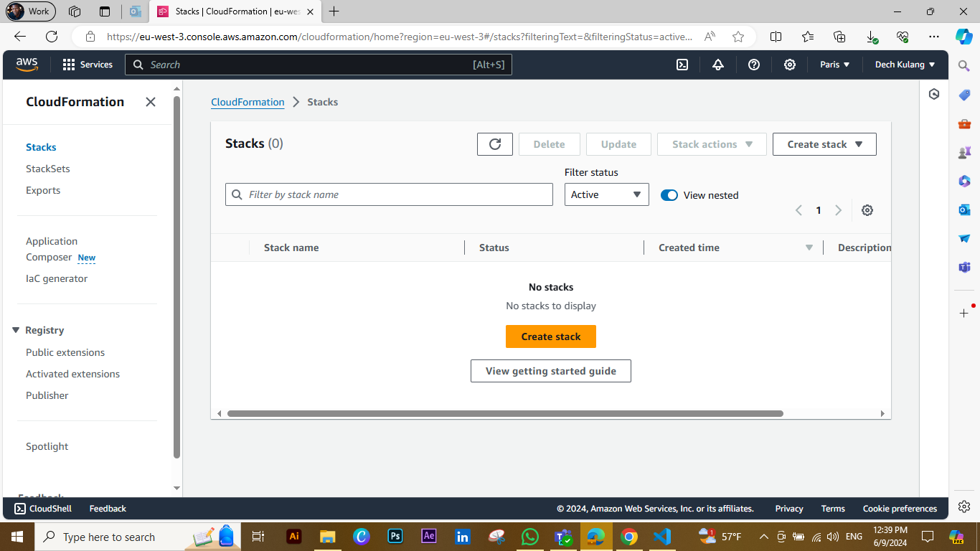Click orange Create stack button
Screen dimensions: 980x551
point(551,336)
